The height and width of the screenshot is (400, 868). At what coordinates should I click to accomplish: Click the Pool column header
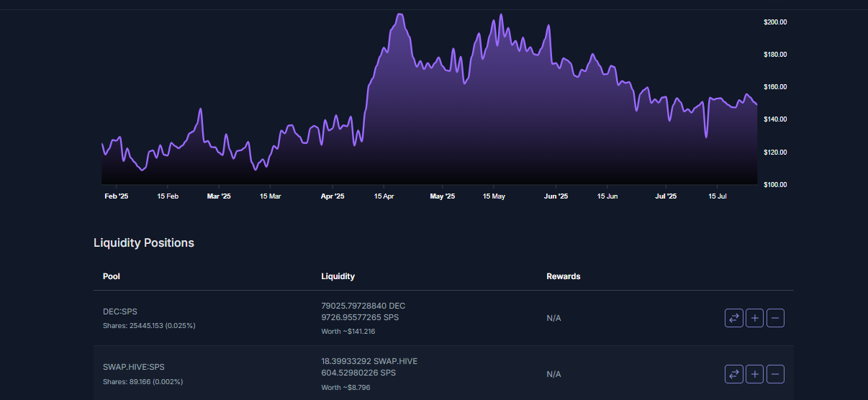tap(112, 276)
